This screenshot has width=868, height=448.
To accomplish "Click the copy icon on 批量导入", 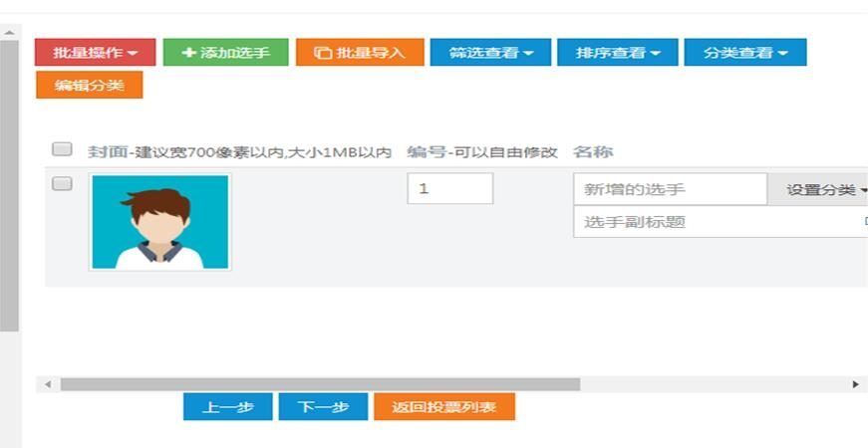I will tap(322, 53).
